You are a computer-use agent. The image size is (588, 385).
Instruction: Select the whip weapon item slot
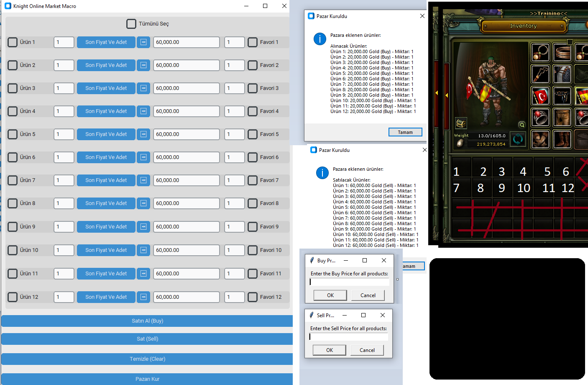(540, 74)
